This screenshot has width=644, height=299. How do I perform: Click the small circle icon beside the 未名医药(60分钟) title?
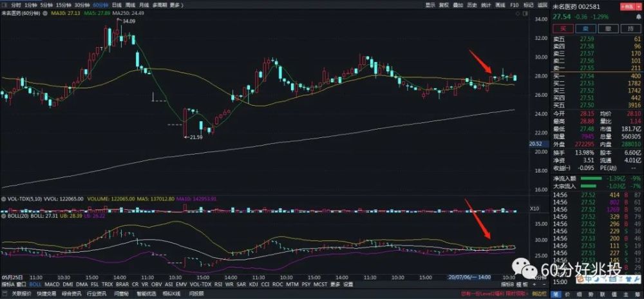tap(45, 13)
